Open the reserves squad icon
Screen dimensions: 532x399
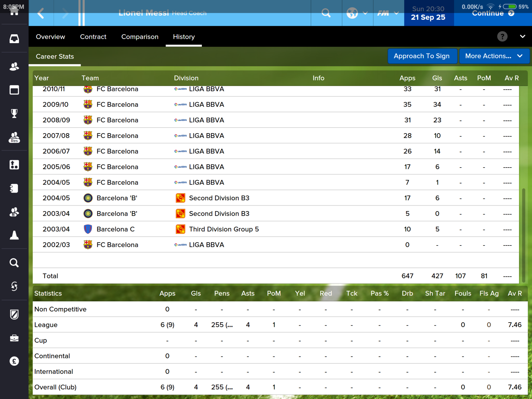14,137
